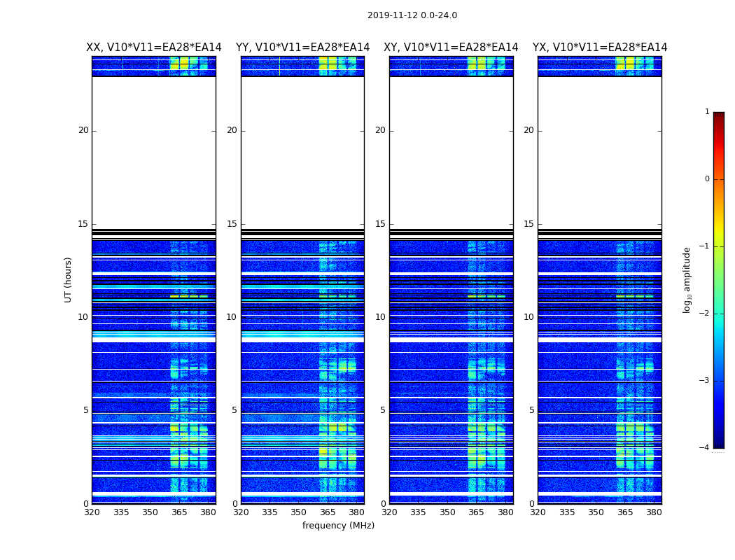Click the frequency (MHz) x-axis label
This screenshot has width=735, height=560.
coord(338,526)
